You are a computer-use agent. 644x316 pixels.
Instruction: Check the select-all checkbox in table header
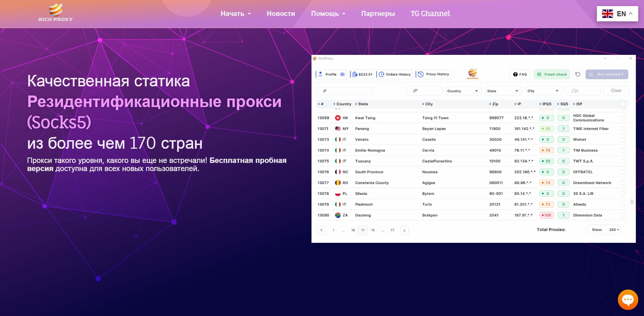[623, 104]
